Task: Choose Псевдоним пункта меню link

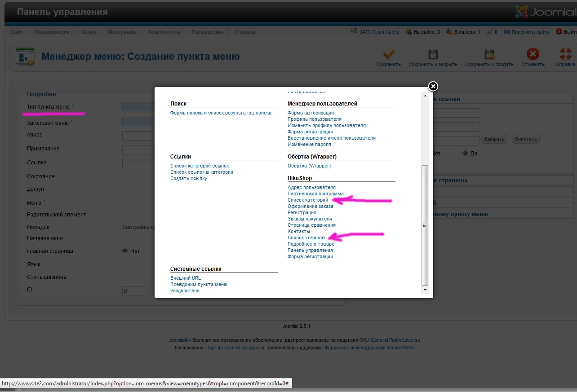Action: 199,284
